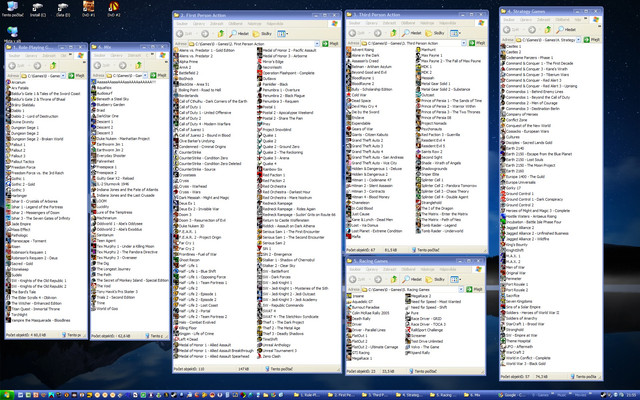Select 'Duke Nukem - Manhattan Project' entry

[123, 138]
